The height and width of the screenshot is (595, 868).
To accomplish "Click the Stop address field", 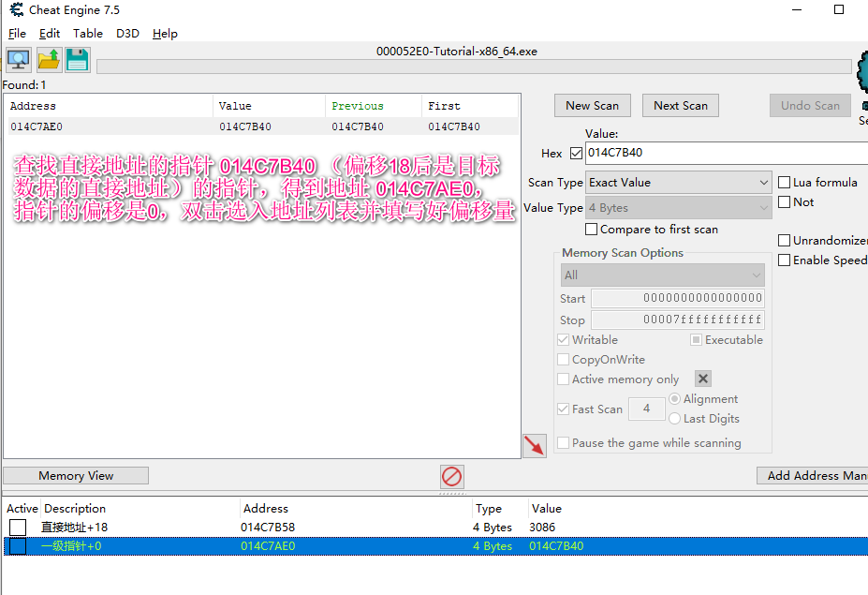I will coord(678,320).
